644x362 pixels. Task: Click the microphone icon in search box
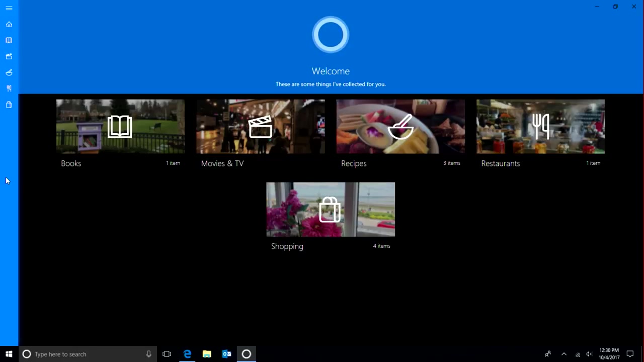pyautogui.click(x=148, y=354)
